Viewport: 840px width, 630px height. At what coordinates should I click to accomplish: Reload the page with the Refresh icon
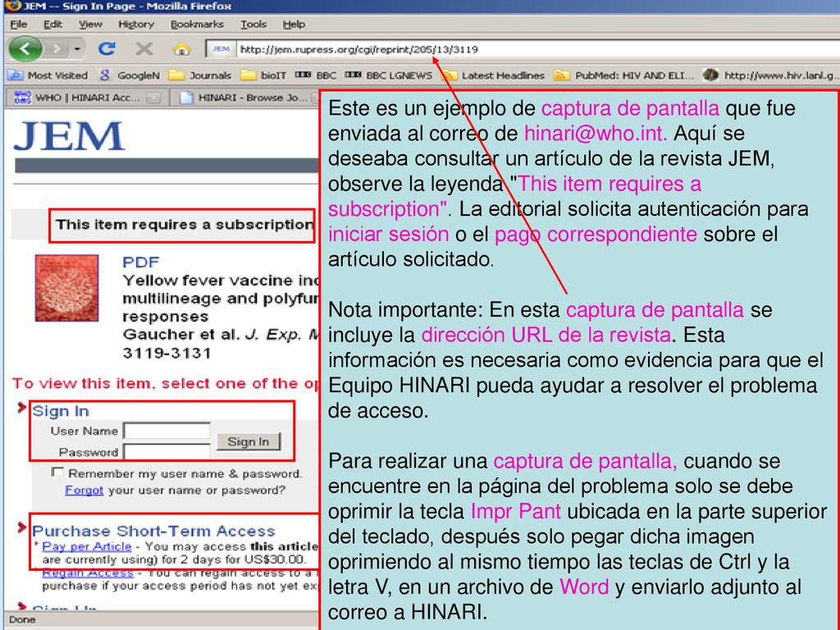tap(107, 48)
